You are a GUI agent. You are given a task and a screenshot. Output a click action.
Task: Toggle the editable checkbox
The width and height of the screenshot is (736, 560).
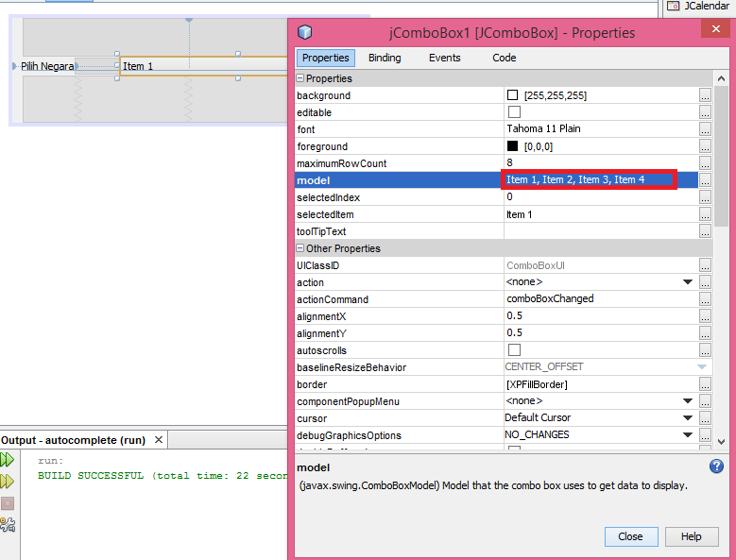[514, 112]
